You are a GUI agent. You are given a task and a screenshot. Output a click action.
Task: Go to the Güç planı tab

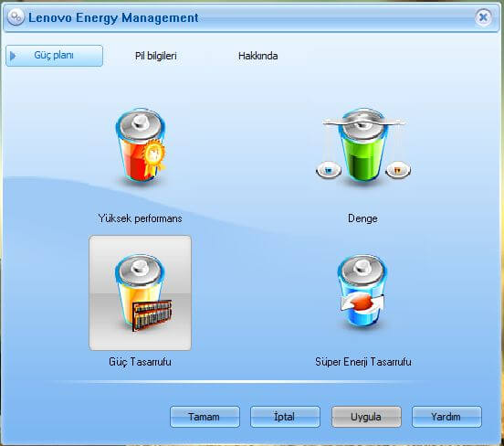pos(54,56)
